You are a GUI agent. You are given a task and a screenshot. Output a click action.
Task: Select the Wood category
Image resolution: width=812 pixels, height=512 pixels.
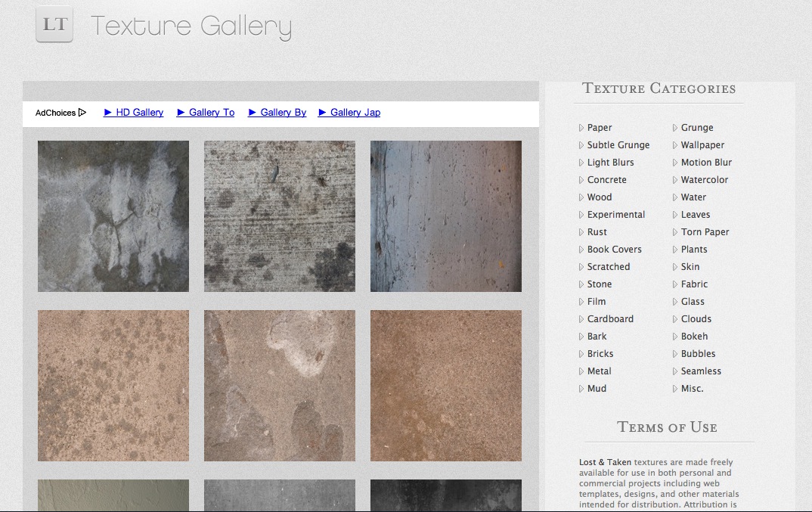click(x=600, y=197)
